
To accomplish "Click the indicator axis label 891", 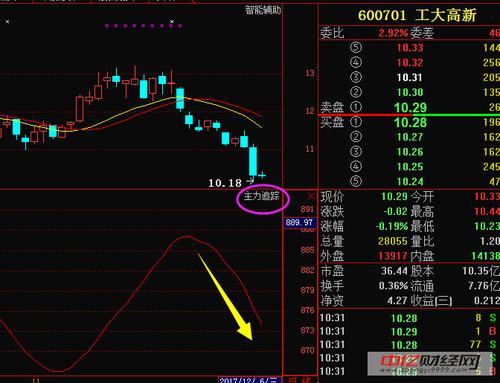I will (x=307, y=209).
